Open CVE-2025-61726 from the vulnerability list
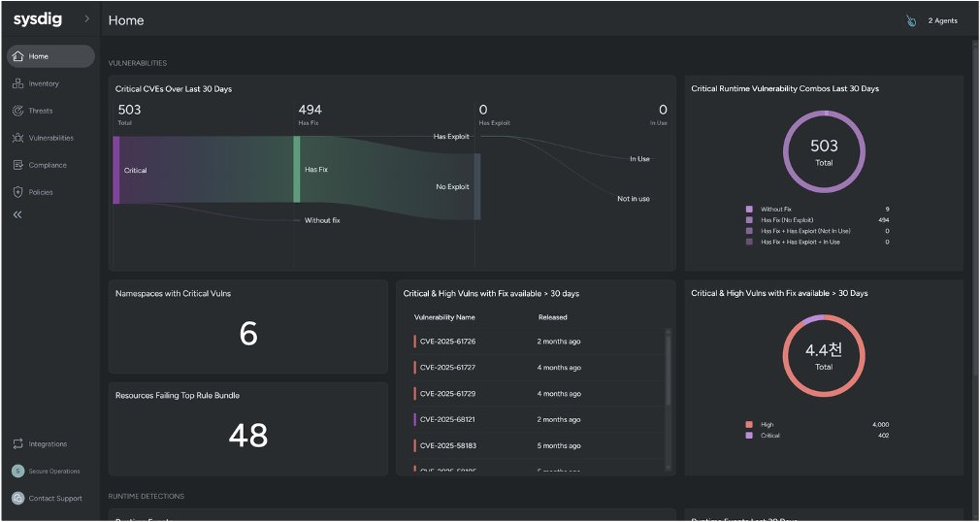Viewport: 980px width, 522px height. tap(447, 342)
